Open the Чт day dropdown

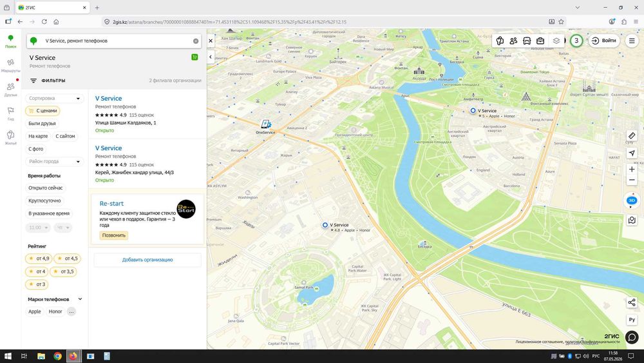click(x=63, y=228)
